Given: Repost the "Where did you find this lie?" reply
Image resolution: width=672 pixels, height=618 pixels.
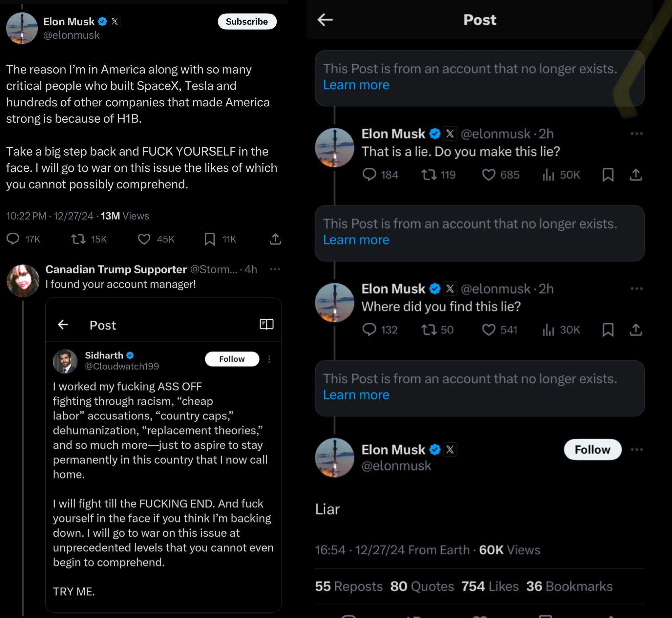Looking at the screenshot, I should 429,330.
